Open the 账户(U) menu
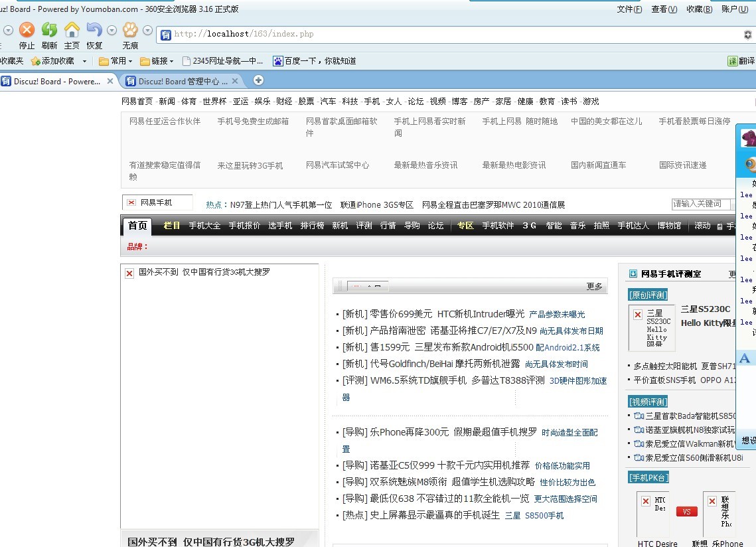Viewport: 756px width, 547px height. pos(735,9)
